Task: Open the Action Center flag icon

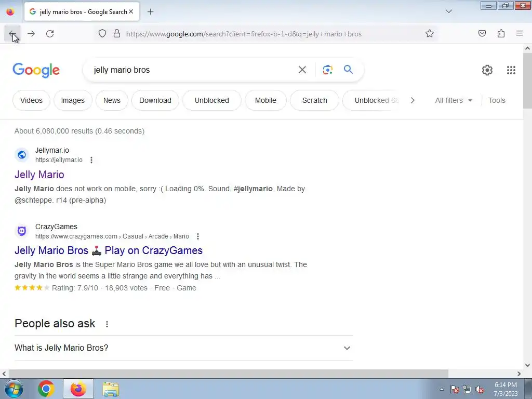Action: pos(454,390)
